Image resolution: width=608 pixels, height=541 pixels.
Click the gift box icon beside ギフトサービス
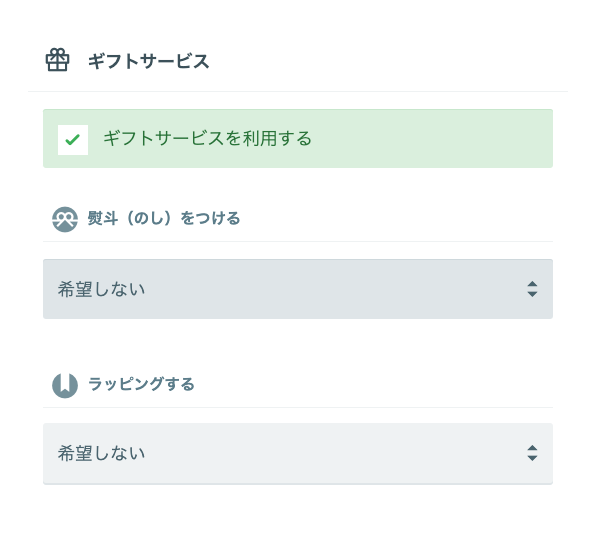[57, 60]
